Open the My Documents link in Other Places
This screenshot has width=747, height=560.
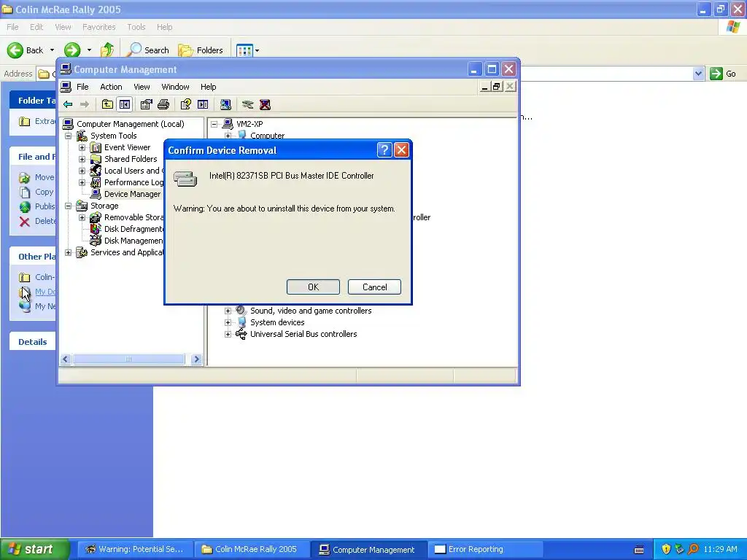[x=45, y=292]
